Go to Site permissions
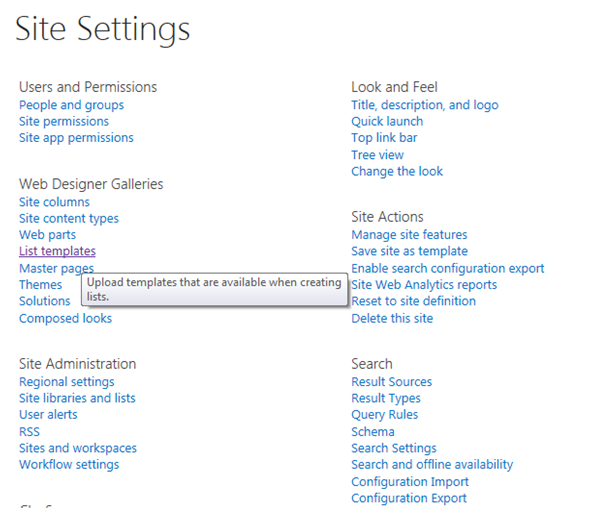The width and height of the screenshot is (607, 514). tap(64, 122)
